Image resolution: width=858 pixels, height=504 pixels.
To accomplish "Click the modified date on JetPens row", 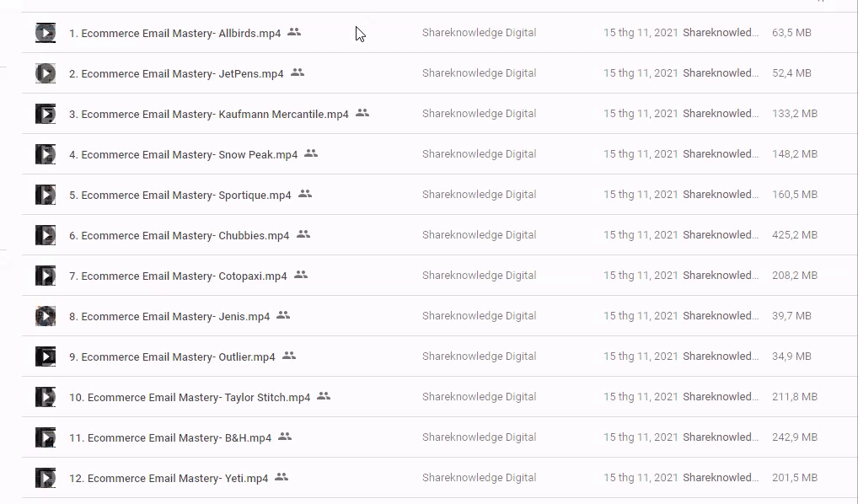I will pos(640,73).
